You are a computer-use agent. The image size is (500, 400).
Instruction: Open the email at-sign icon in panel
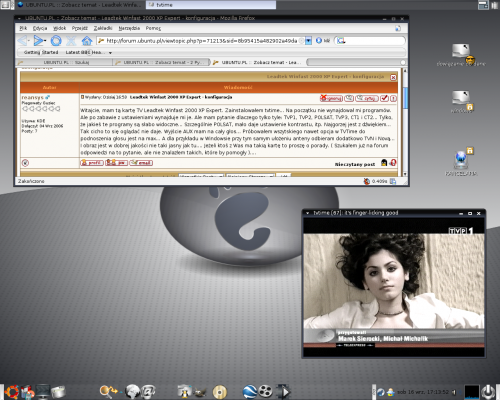point(148,392)
